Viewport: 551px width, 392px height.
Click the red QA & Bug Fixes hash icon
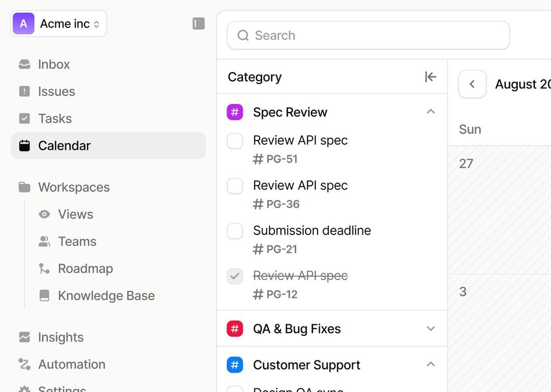point(235,329)
